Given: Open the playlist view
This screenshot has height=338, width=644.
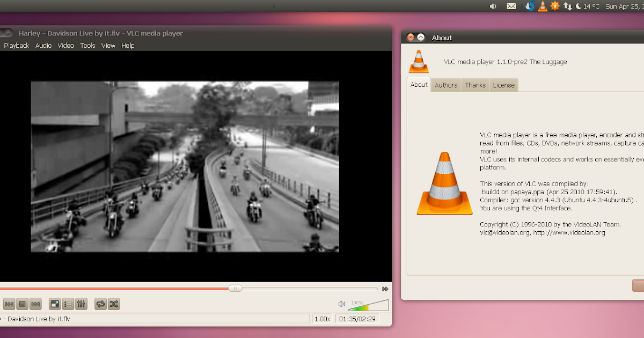Looking at the screenshot, I should click(68, 304).
